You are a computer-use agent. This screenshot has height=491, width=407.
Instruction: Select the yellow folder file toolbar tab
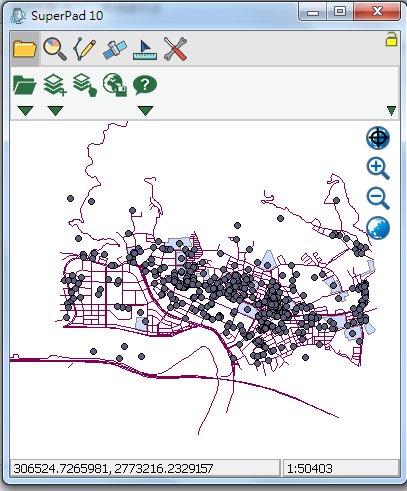coord(25,49)
